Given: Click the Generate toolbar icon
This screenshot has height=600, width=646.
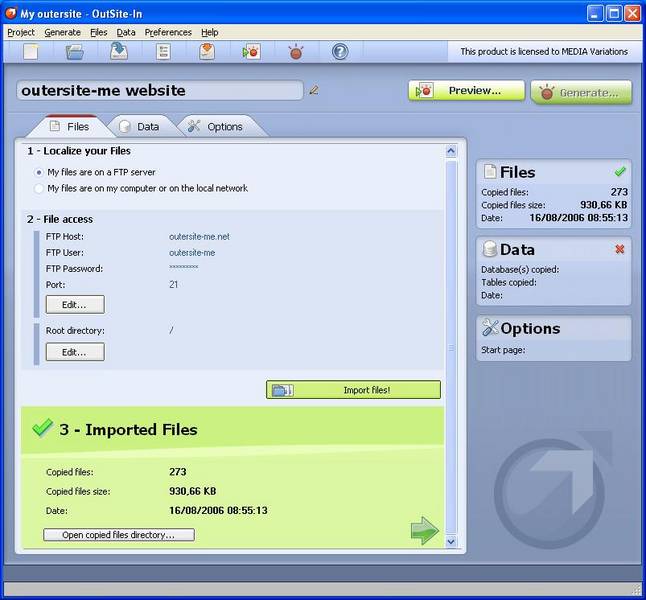Looking at the screenshot, I should 296,52.
